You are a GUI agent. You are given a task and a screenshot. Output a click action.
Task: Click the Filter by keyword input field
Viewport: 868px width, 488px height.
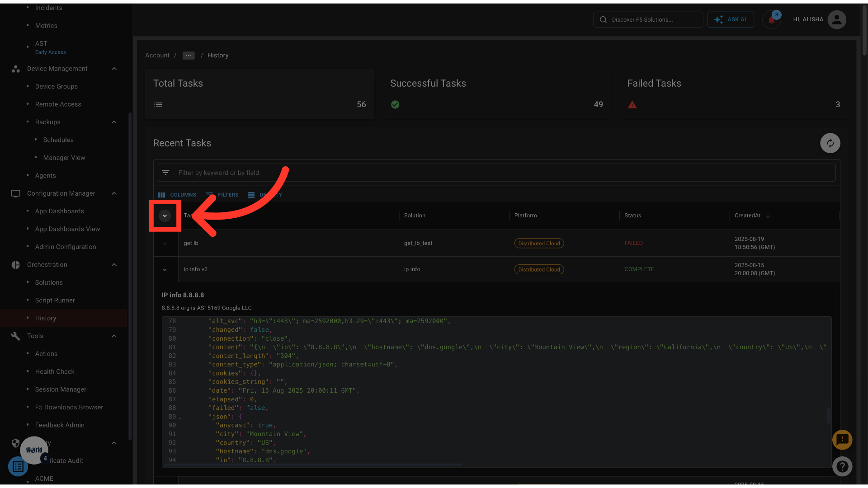pyautogui.click(x=452, y=173)
